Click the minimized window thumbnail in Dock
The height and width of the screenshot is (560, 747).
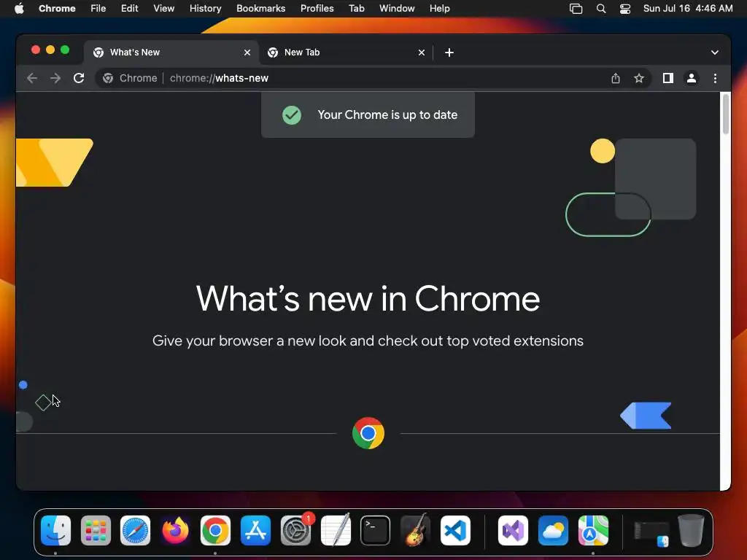[651, 532]
